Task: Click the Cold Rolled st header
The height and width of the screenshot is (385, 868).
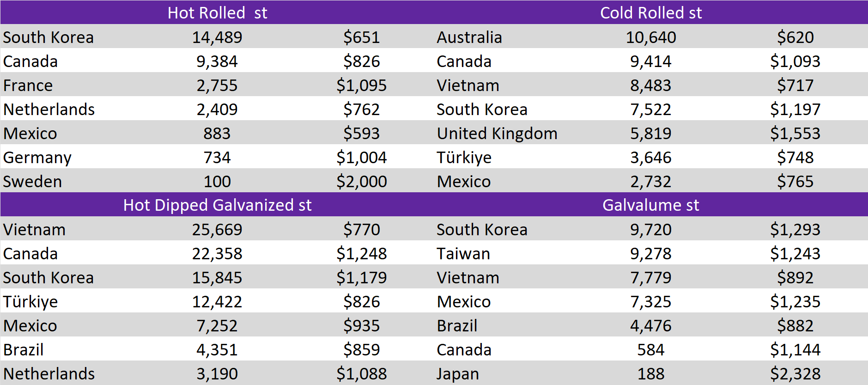Action: click(x=650, y=12)
